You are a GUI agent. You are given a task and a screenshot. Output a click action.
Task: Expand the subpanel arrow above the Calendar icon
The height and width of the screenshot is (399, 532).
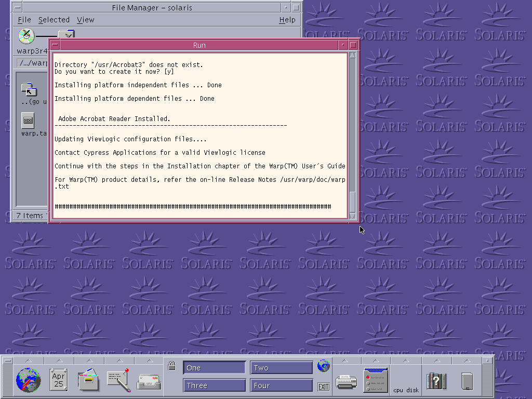58,361
